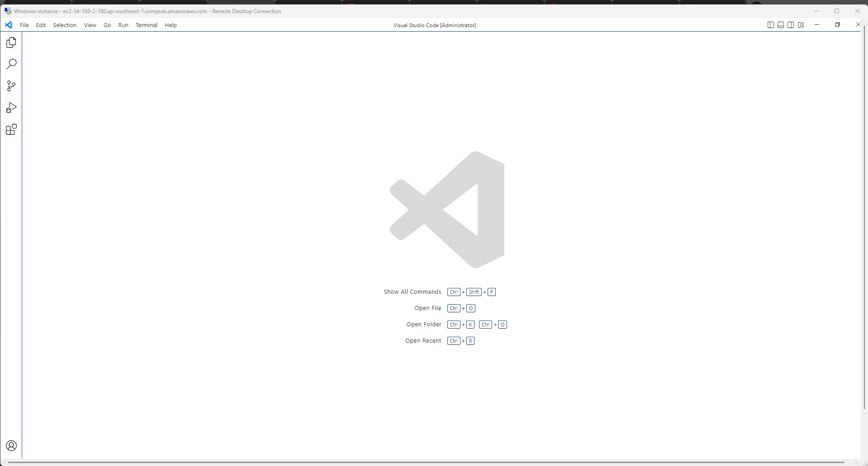Open the Selection menu
Screen dimensions: 868x466
point(65,25)
